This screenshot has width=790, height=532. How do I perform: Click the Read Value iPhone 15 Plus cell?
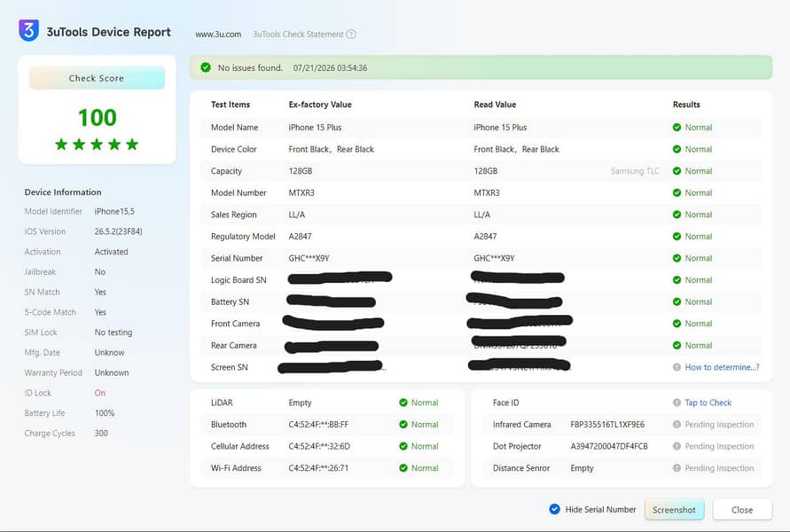[500, 128]
